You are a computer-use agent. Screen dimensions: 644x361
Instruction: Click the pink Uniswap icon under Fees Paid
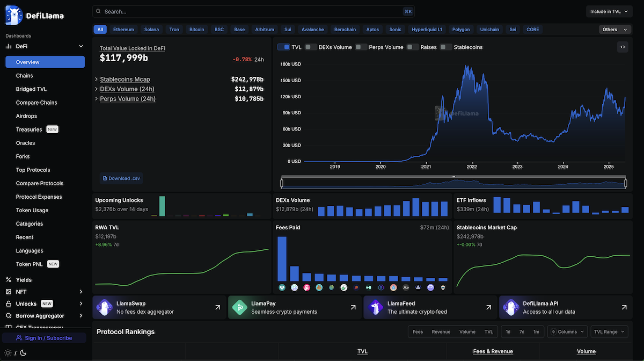[x=306, y=288]
